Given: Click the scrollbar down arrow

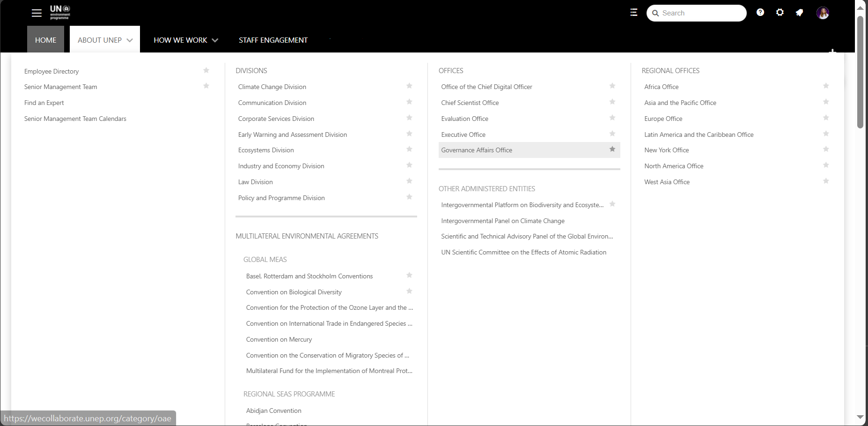Looking at the screenshot, I should point(860,417).
